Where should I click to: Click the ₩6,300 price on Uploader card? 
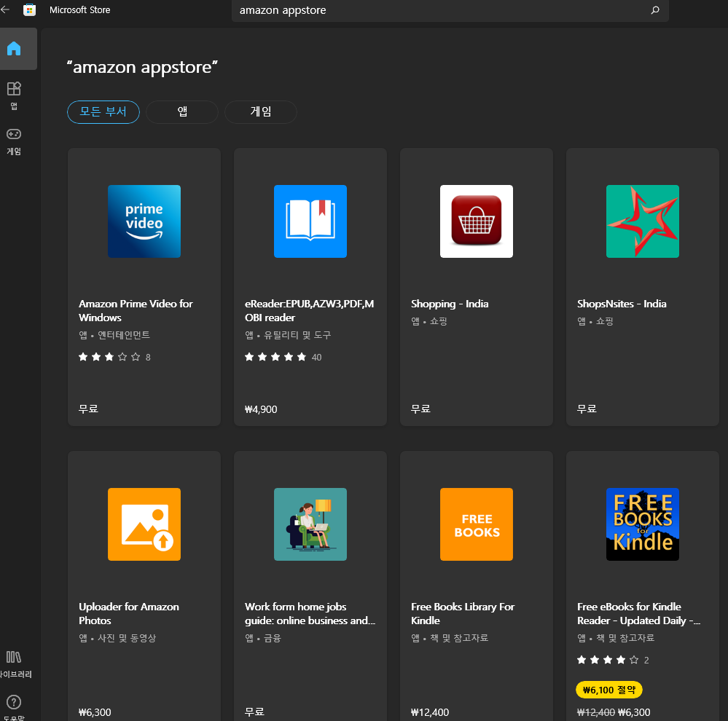pos(95,712)
